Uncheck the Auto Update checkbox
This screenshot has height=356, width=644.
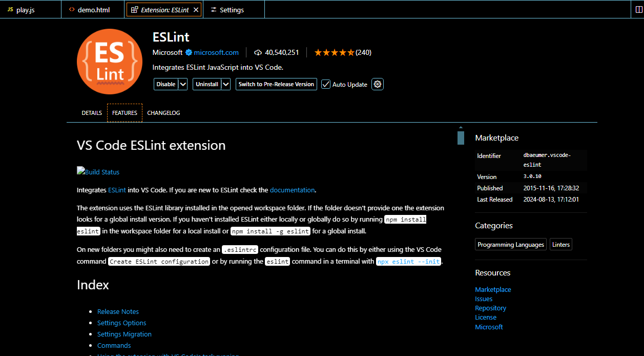point(326,84)
